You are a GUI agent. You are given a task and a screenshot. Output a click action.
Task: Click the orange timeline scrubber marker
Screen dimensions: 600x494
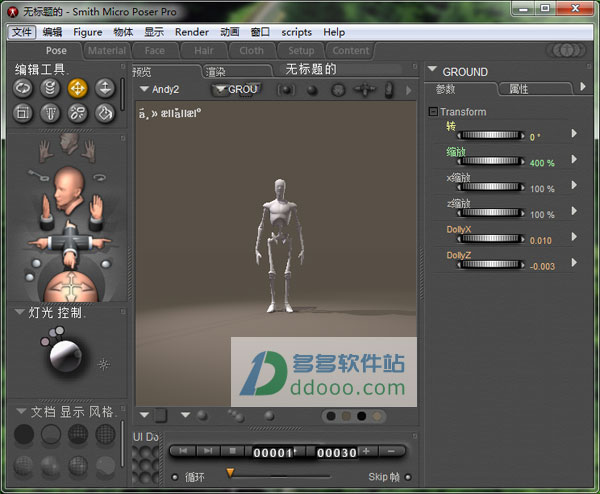pos(230,473)
